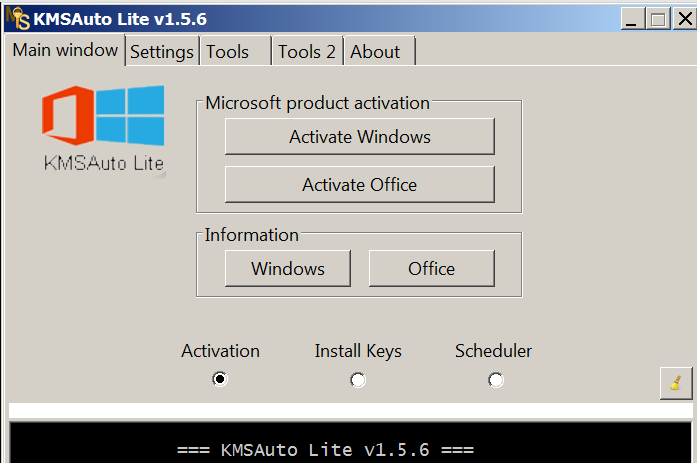Image resolution: width=697 pixels, height=463 pixels.
Task: Click the white progress bar above the console
Action: 348,411
